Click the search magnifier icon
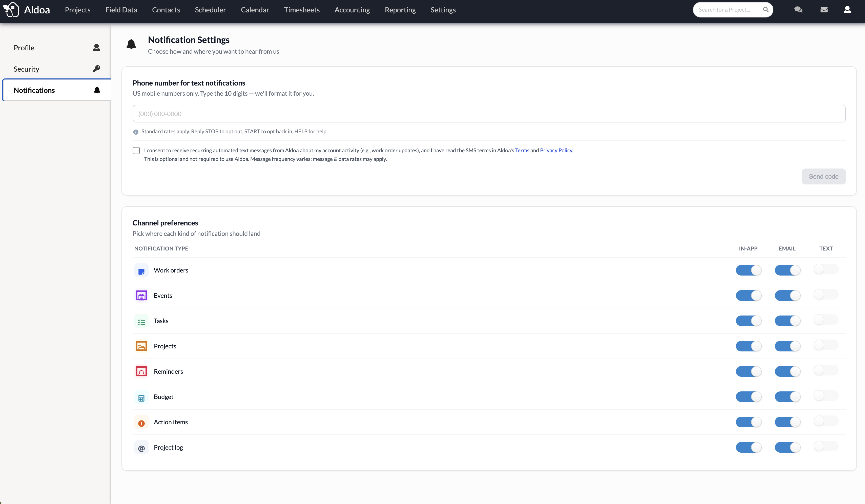This screenshot has height=504, width=865. pos(766,10)
